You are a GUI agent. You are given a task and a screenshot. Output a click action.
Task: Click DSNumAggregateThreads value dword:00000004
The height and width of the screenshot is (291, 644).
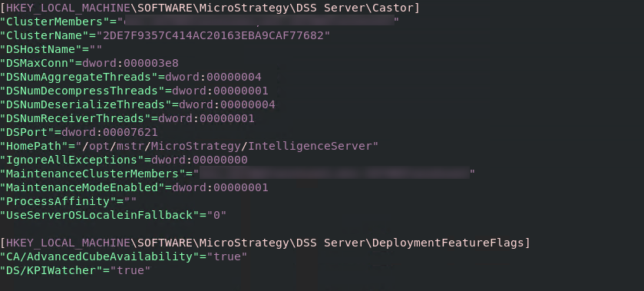pos(213,77)
